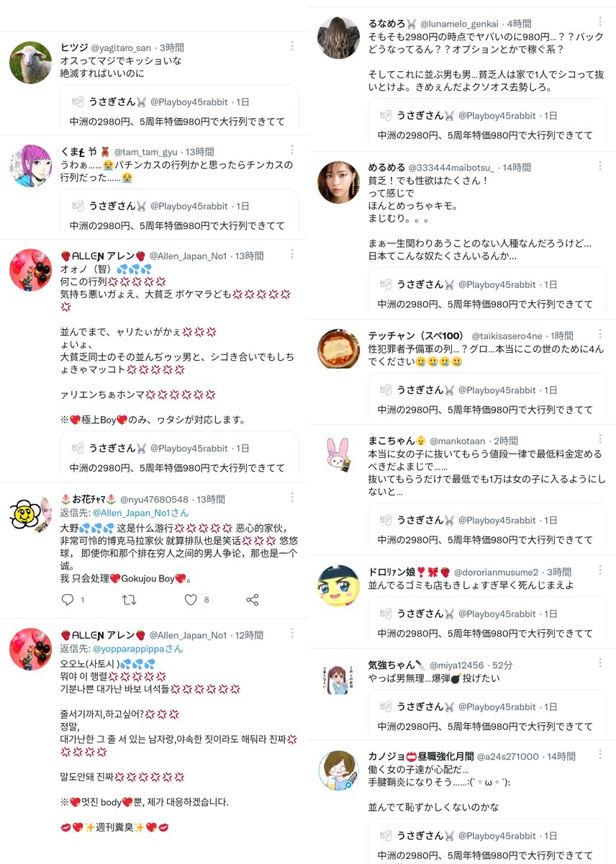Open more options on ヒツジ tweet

[x=292, y=46]
